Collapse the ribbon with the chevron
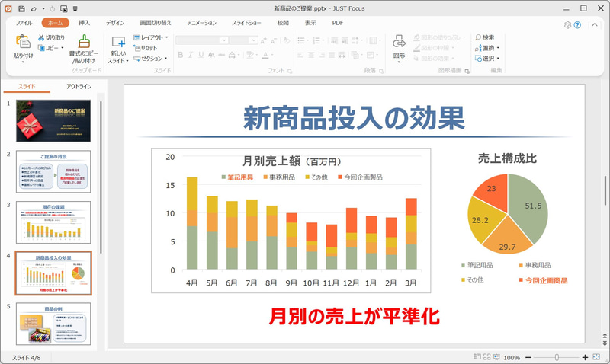This screenshot has width=610, height=364. click(595, 25)
